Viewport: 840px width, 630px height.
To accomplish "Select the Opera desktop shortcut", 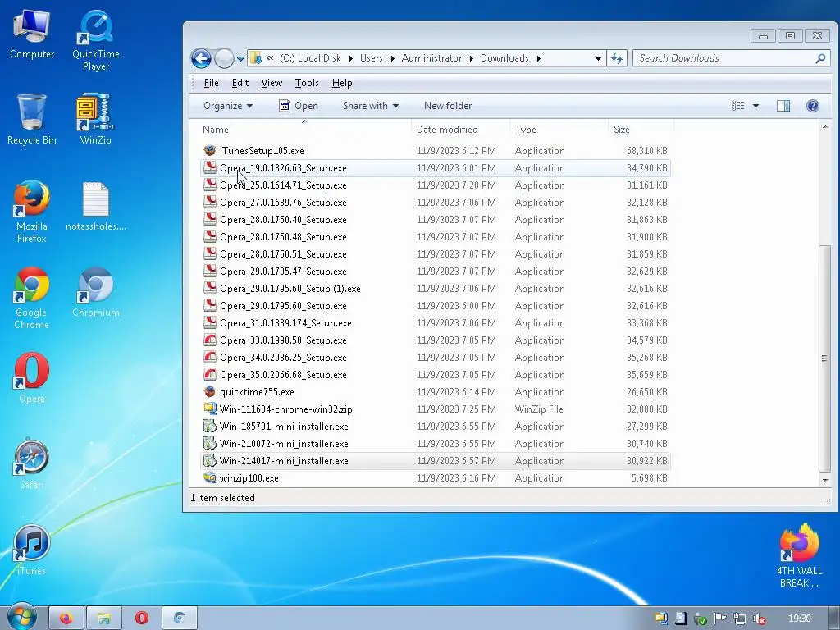I will (x=32, y=377).
